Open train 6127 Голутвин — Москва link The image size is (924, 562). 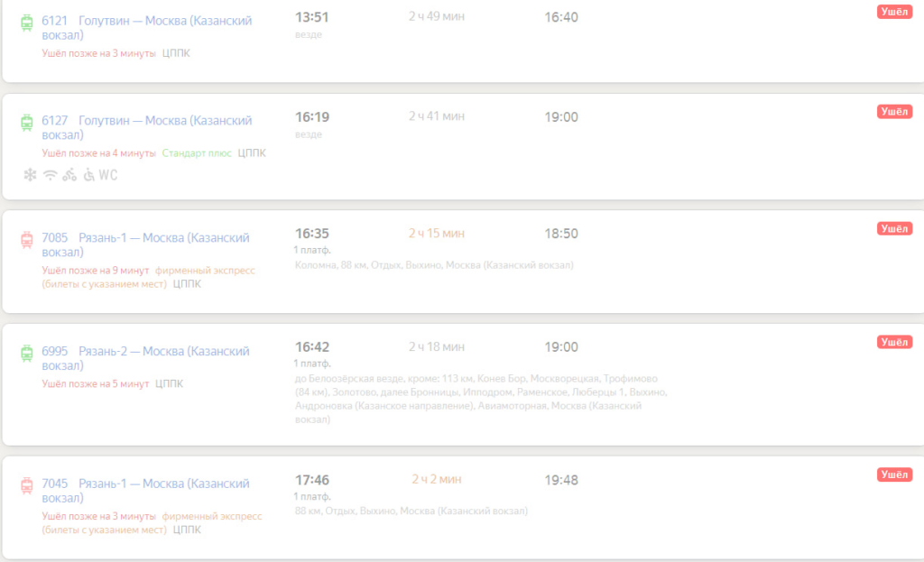[x=147, y=127]
